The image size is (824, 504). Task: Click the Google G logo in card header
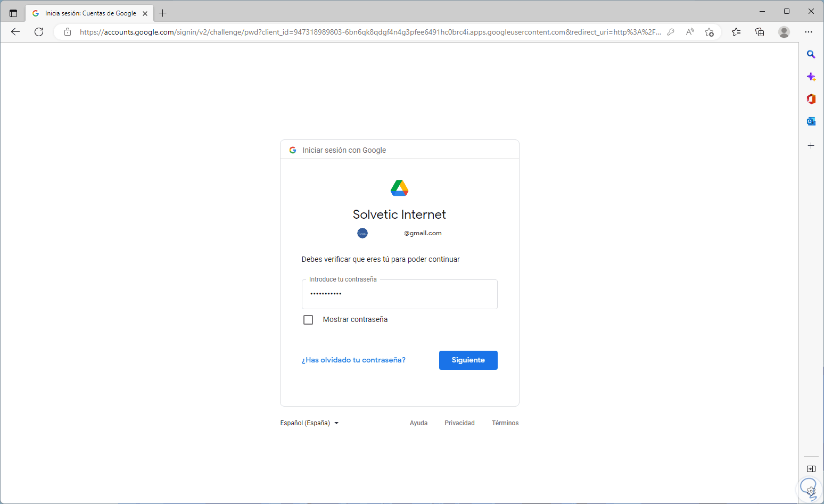pyautogui.click(x=293, y=150)
